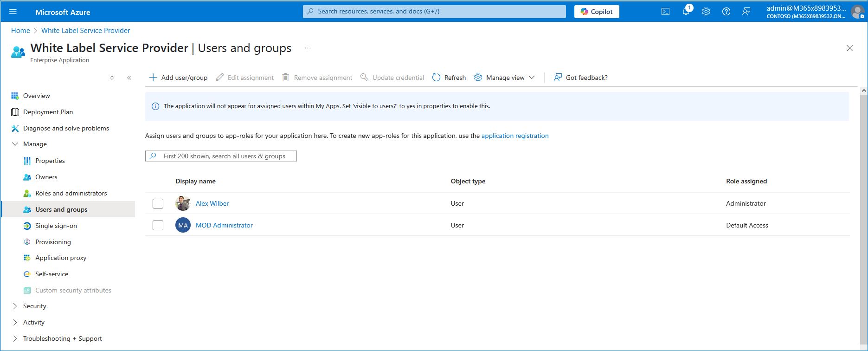
Task: Open Azure Cloud Shell icon
Action: [665, 12]
